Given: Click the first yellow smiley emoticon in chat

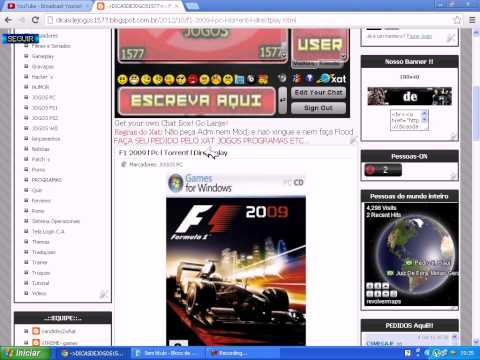Looking at the screenshot, I should 123,79.
